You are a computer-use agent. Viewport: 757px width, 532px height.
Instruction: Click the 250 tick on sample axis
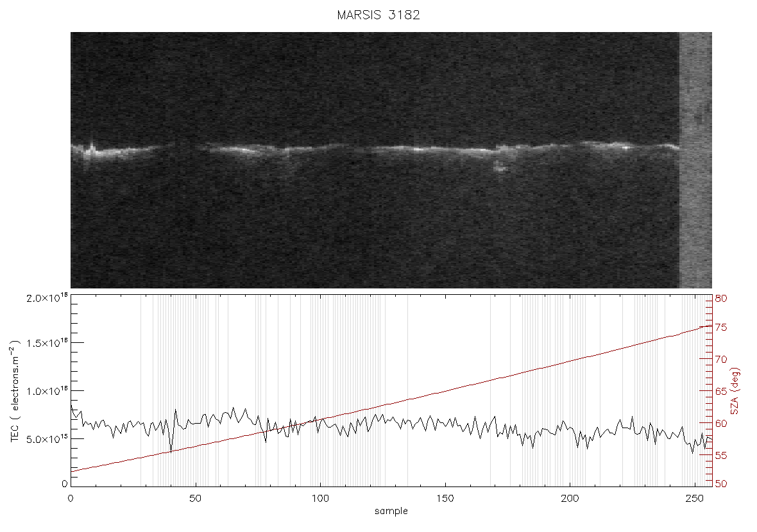pos(694,499)
